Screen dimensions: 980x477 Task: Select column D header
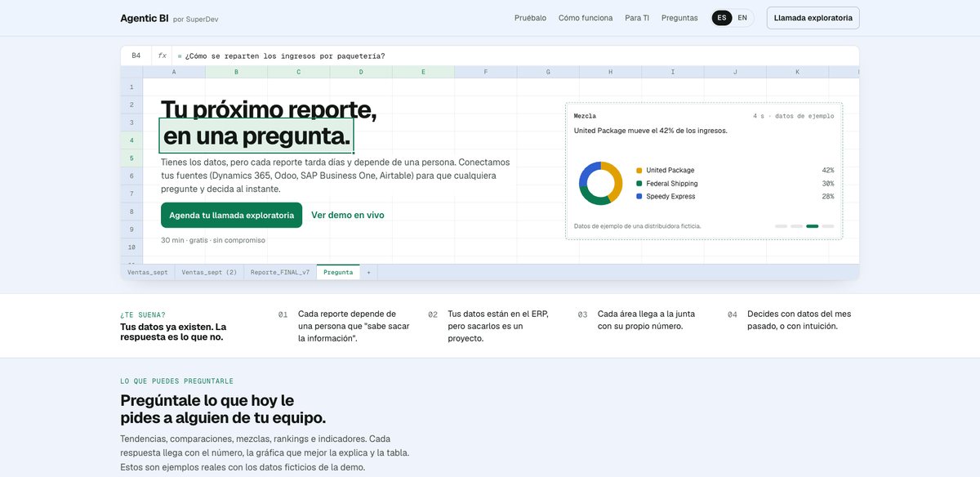(x=361, y=72)
